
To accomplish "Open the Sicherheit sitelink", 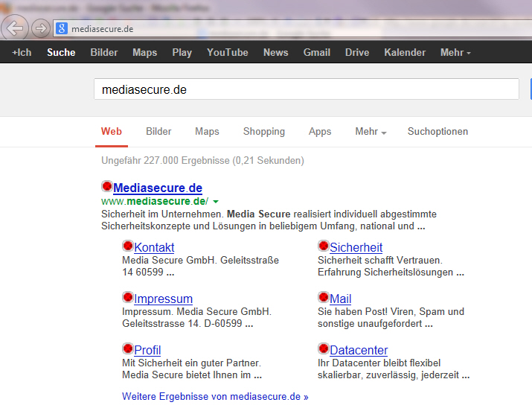I will coord(356,247).
